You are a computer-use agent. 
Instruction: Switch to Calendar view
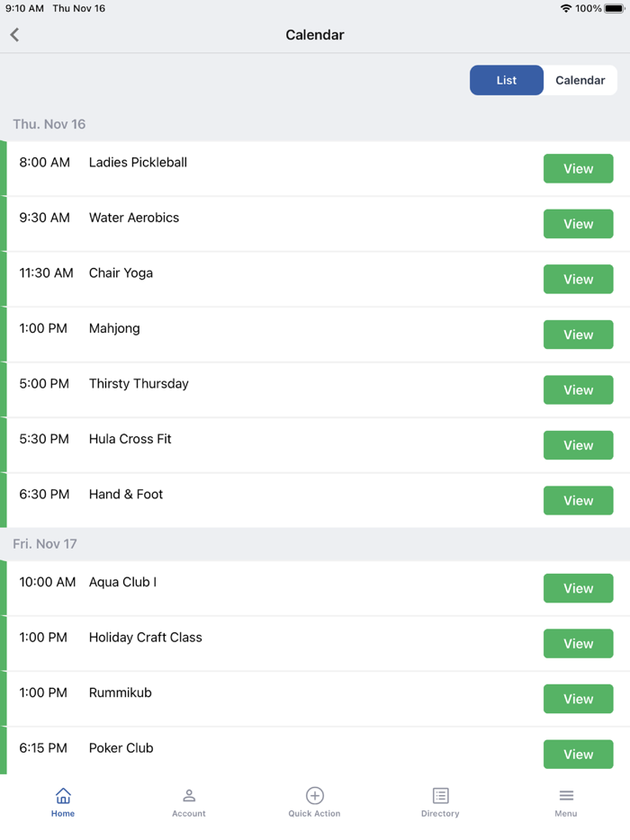pyautogui.click(x=580, y=80)
